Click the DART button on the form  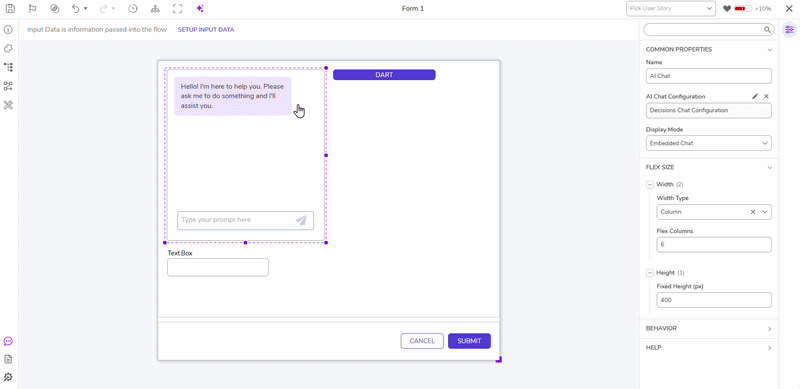click(384, 75)
